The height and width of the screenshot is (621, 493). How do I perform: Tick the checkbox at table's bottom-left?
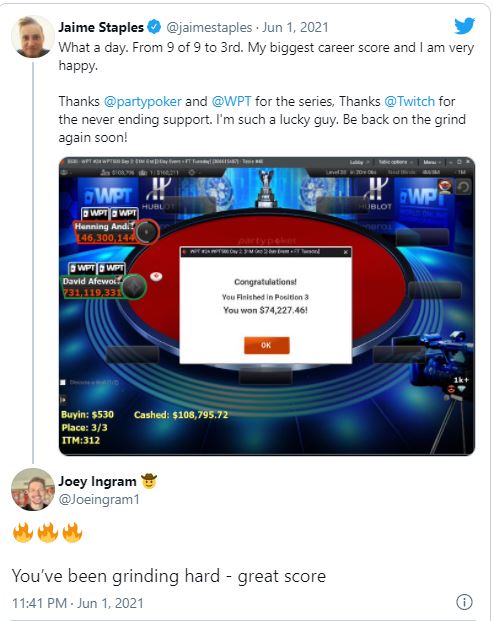click(63, 382)
